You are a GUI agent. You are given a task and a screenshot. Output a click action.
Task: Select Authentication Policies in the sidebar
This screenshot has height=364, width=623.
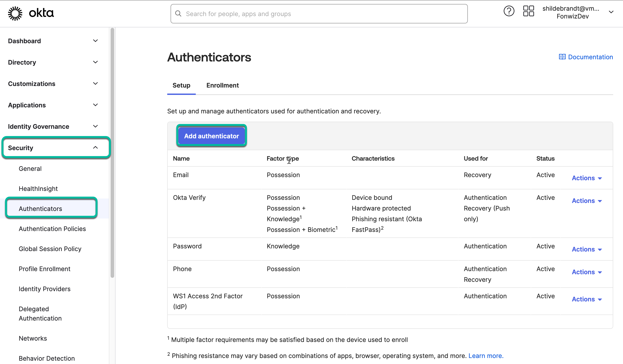tap(52, 229)
